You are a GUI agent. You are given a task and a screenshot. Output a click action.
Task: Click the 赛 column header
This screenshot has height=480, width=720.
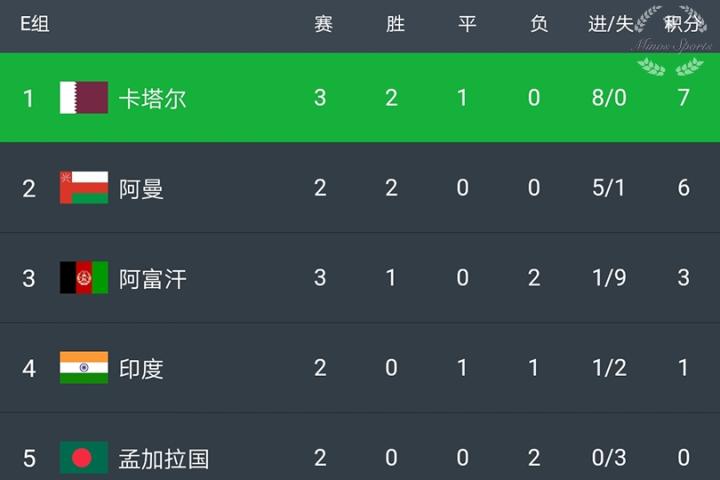pyautogui.click(x=323, y=24)
